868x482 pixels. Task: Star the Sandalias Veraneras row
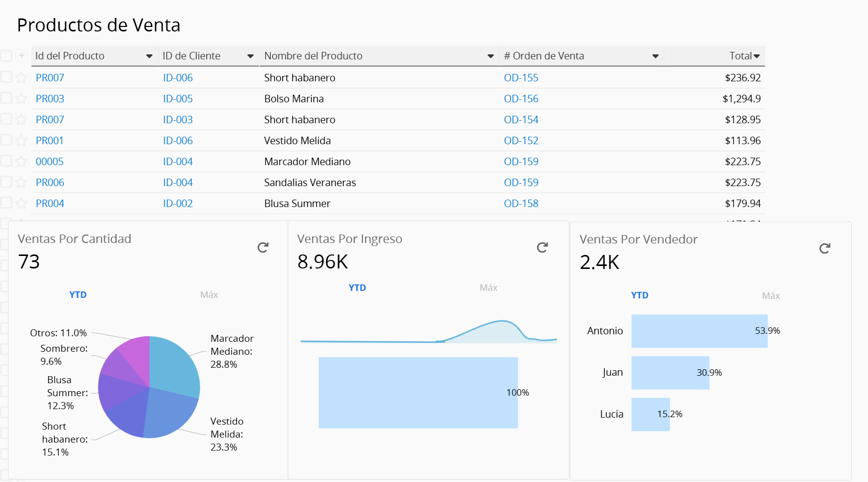[21, 182]
